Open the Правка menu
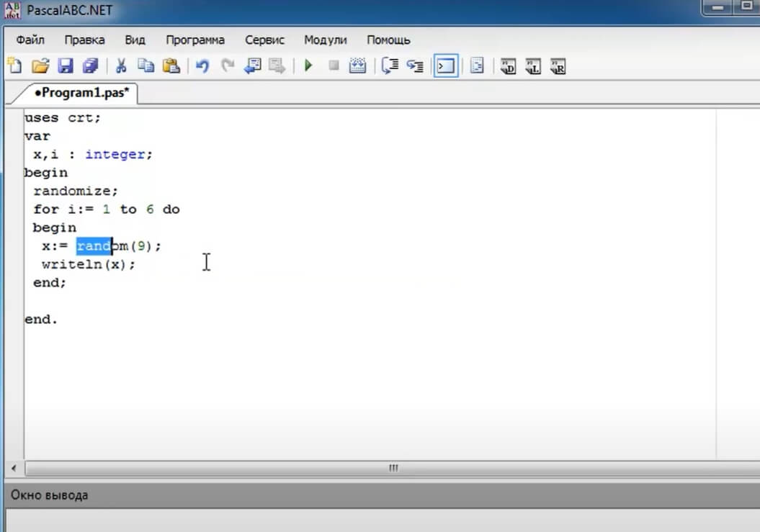Screen dimensions: 760x532 [84, 40]
